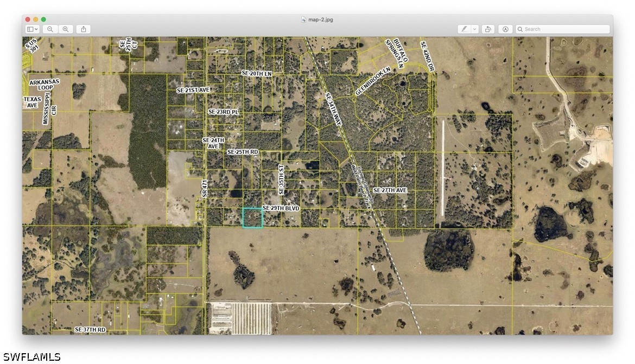This screenshot has height=364, width=635.
Task: Click the SE 35TH ST street label
Action: (282, 180)
